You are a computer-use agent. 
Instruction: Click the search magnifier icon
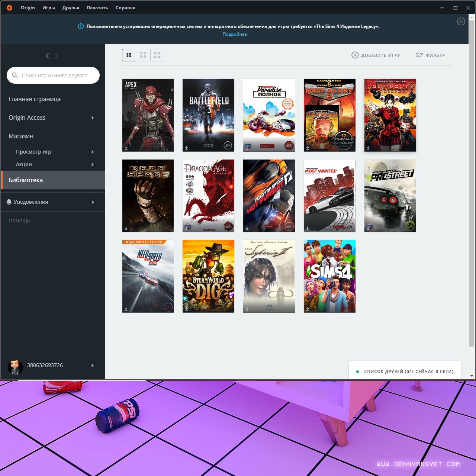pos(15,75)
